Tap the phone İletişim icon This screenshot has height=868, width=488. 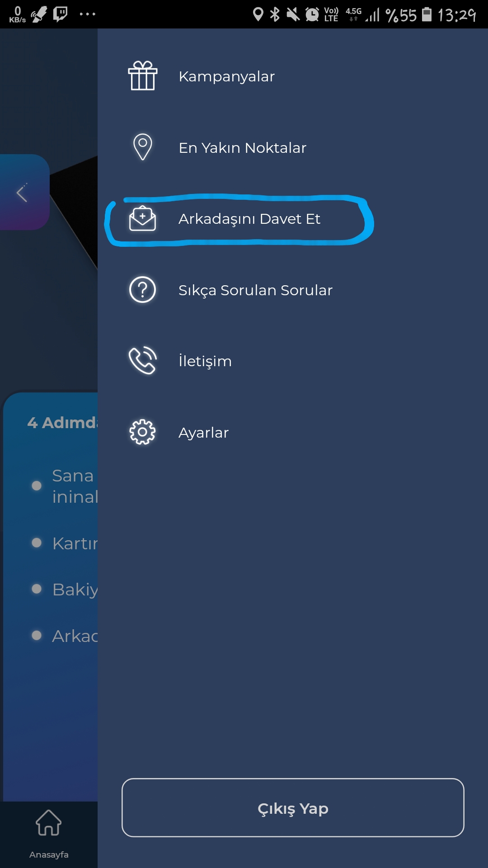point(143,361)
